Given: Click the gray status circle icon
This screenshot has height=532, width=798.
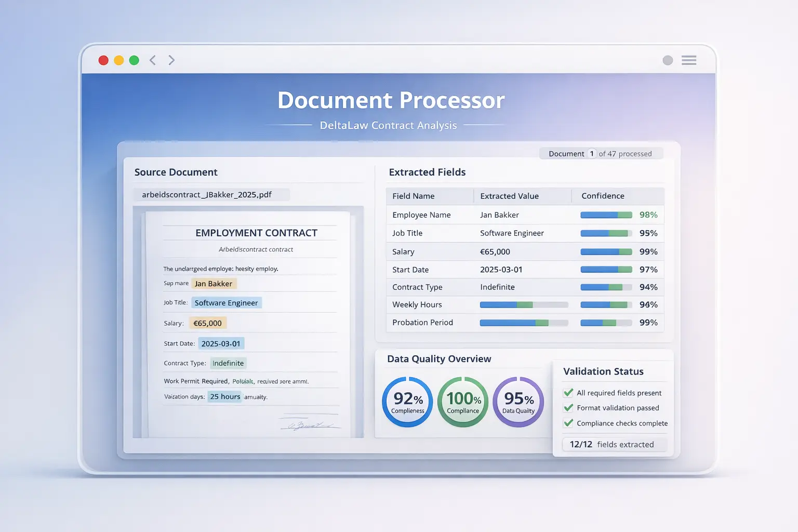Looking at the screenshot, I should (x=668, y=60).
